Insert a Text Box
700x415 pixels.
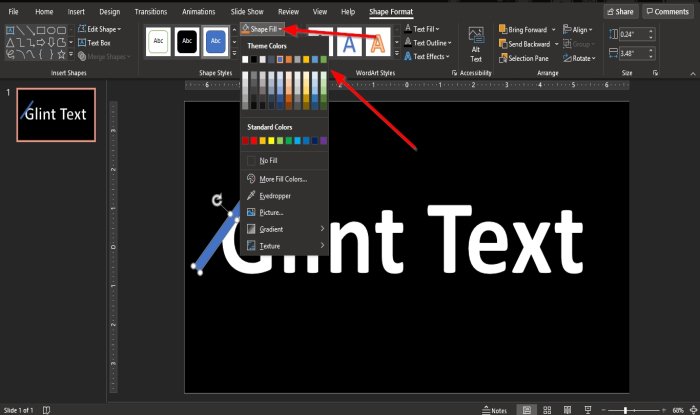coord(98,43)
